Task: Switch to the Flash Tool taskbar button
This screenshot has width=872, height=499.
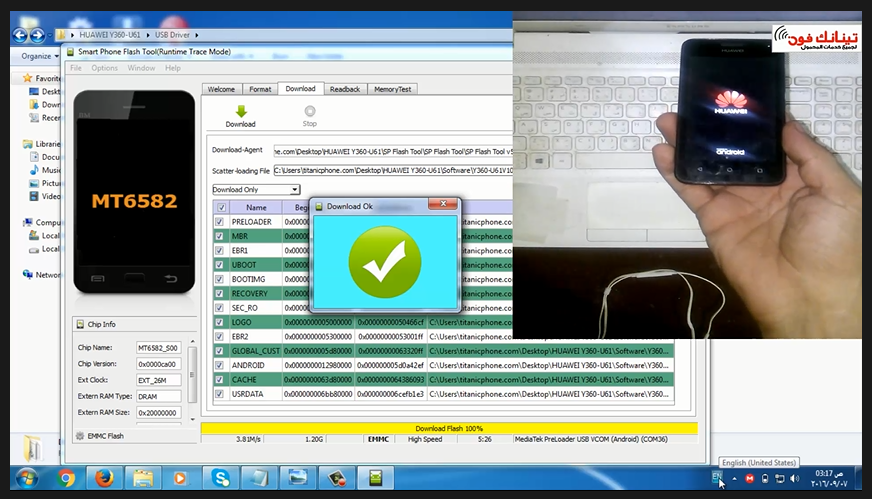Action: pyautogui.click(x=375, y=478)
